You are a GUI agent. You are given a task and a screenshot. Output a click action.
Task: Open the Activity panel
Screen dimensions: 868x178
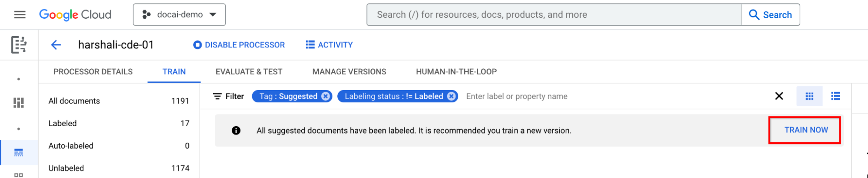tap(329, 45)
